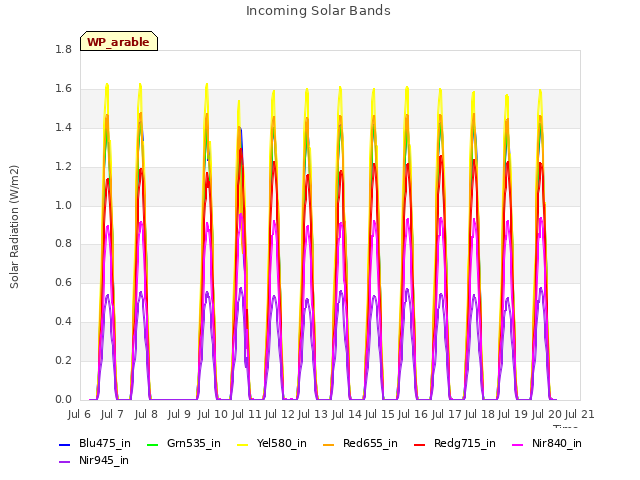Image resolution: width=640 pixels, height=480 pixels.
Task: Select the Redg715_in legend label
Action: [465, 444]
